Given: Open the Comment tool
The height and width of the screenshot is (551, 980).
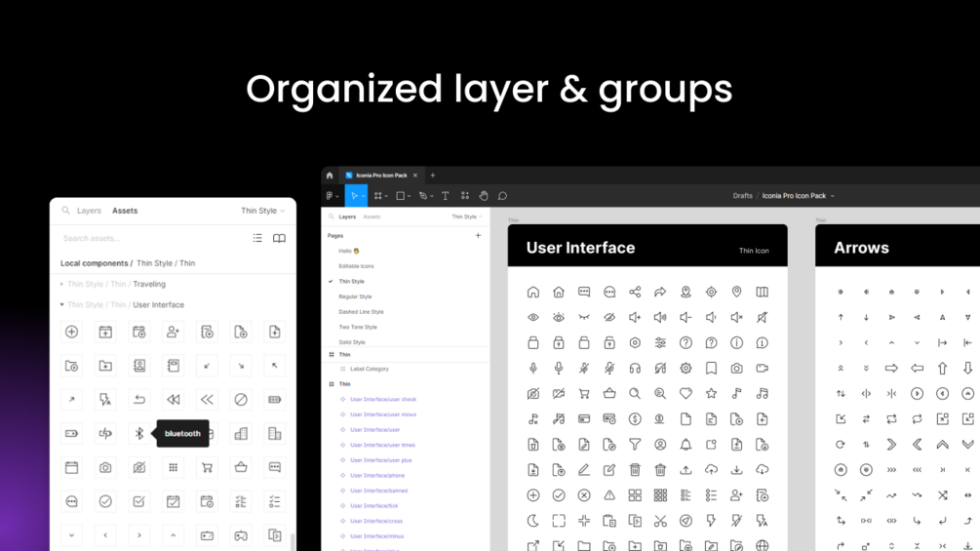Looking at the screenshot, I should pyautogui.click(x=502, y=196).
